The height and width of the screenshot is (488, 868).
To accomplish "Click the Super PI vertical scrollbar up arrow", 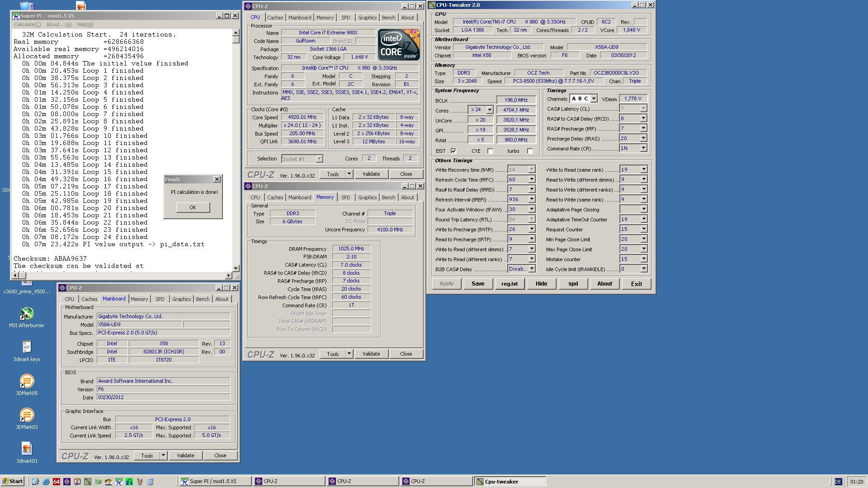I will pyautogui.click(x=236, y=33).
